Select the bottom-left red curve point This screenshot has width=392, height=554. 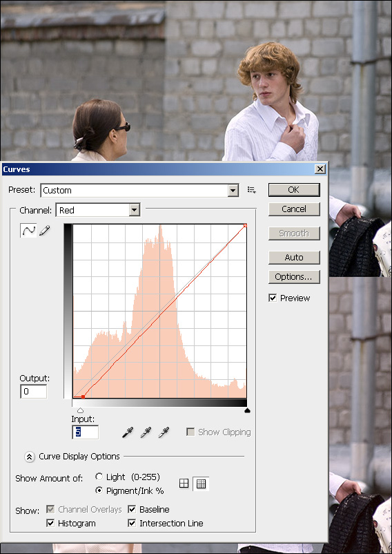point(83,397)
